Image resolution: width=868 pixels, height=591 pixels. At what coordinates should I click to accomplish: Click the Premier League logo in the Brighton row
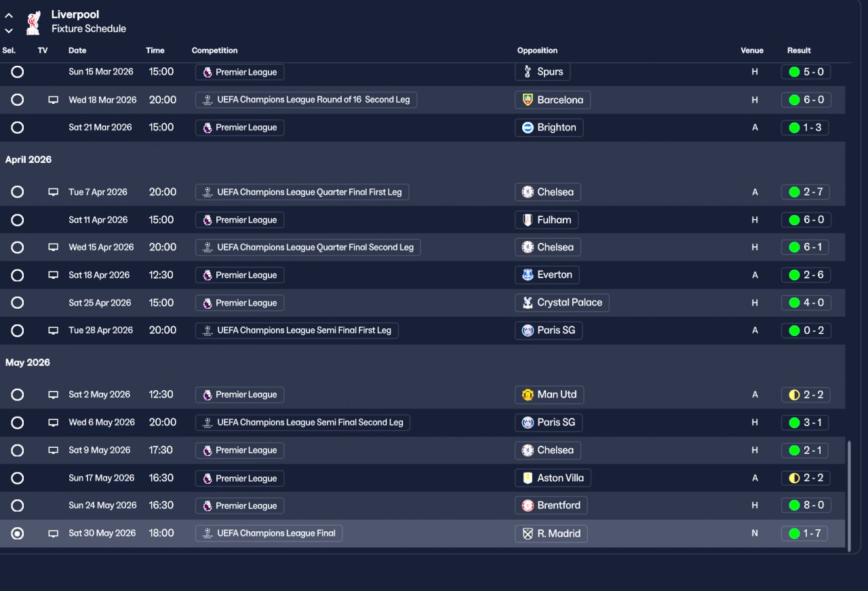pyautogui.click(x=208, y=128)
